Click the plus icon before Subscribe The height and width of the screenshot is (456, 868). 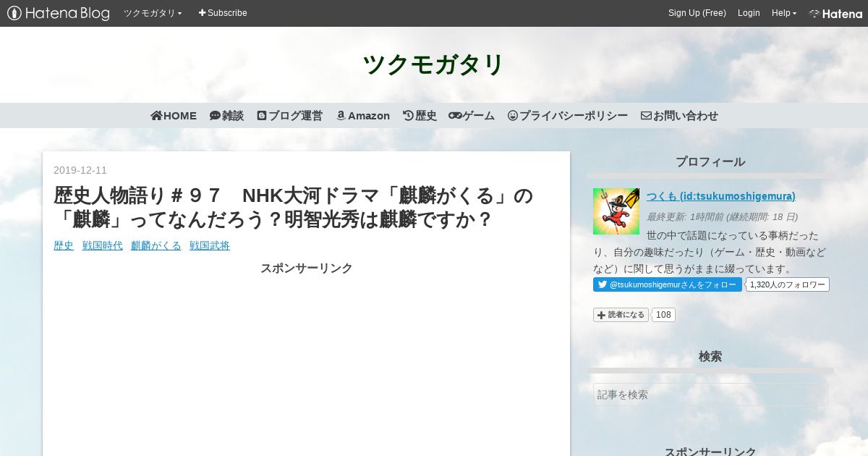[x=203, y=13]
